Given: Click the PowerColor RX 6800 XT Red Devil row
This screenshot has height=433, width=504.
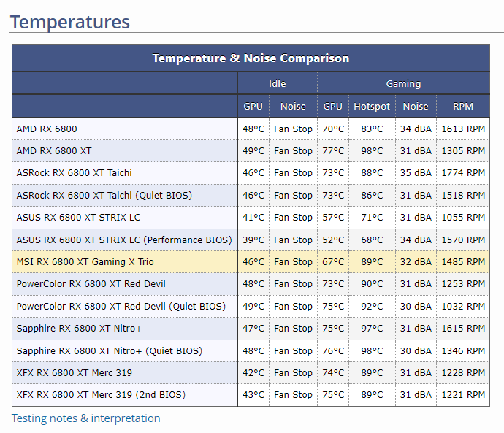Looking at the screenshot, I should point(91,284).
